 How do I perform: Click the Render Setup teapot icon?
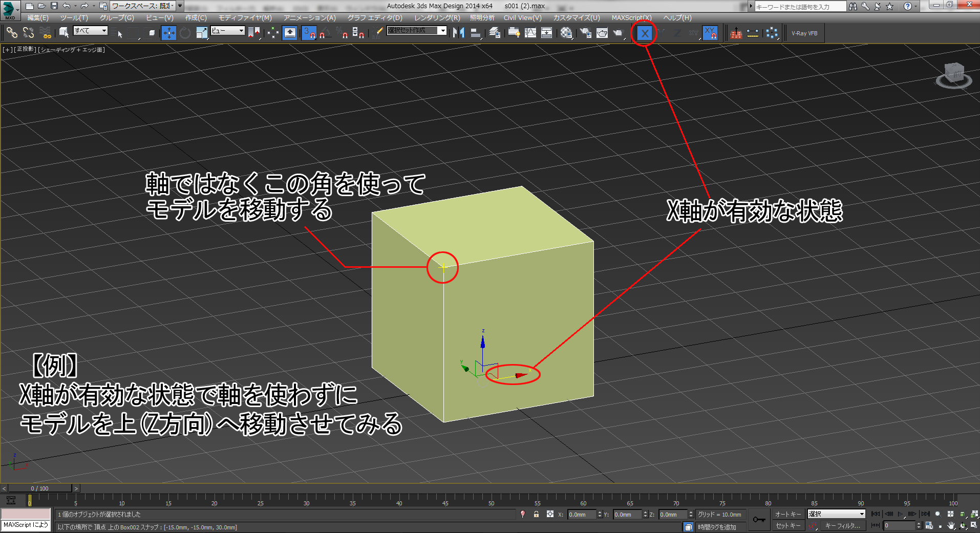[585, 33]
